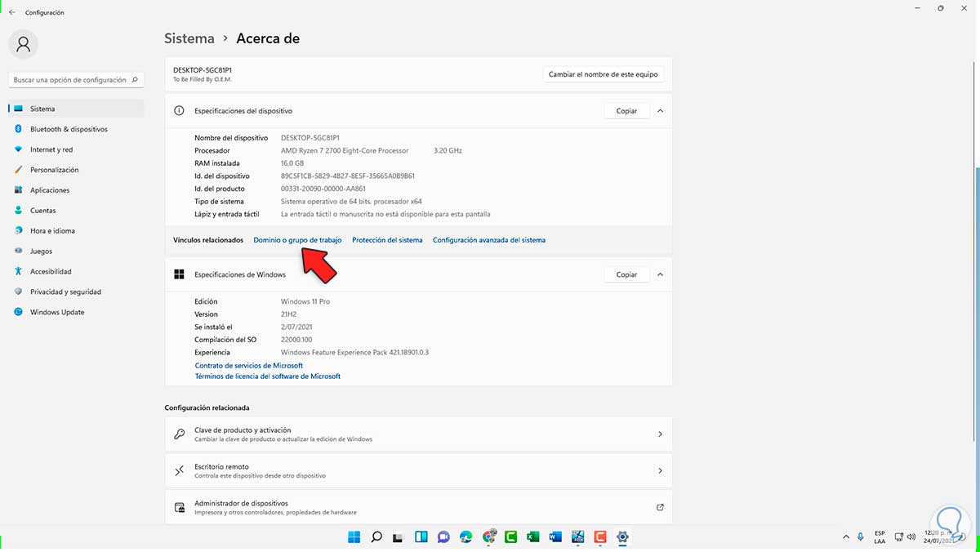
Task: Open Chrome from the taskbar
Action: coord(489,536)
